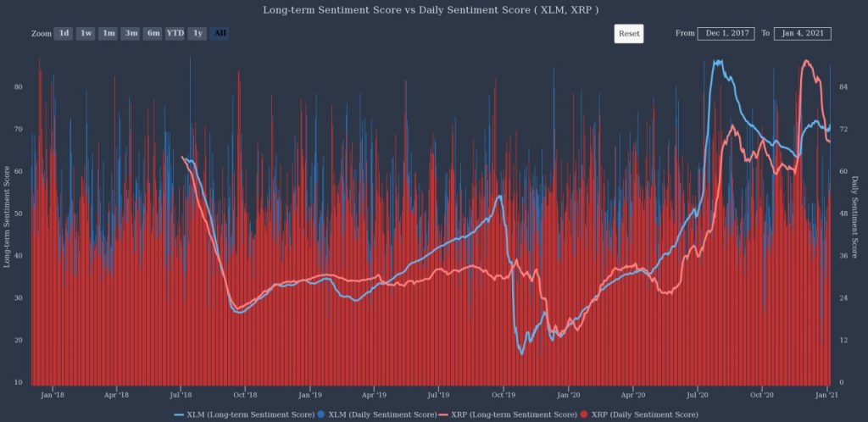Select the 1d zoom range button

[63, 34]
